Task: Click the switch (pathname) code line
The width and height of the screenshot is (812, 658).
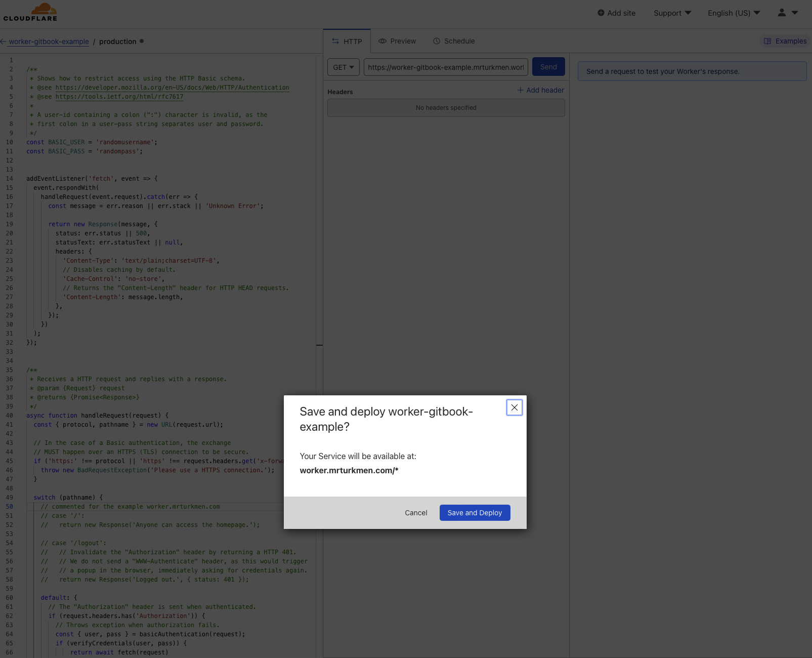Action: (68, 498)
